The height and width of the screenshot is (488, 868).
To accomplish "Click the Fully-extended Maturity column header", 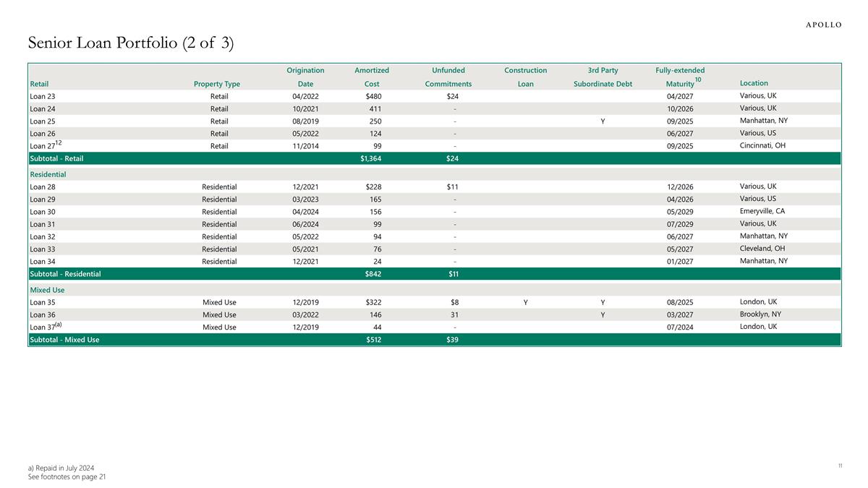I will click(680, 77).
